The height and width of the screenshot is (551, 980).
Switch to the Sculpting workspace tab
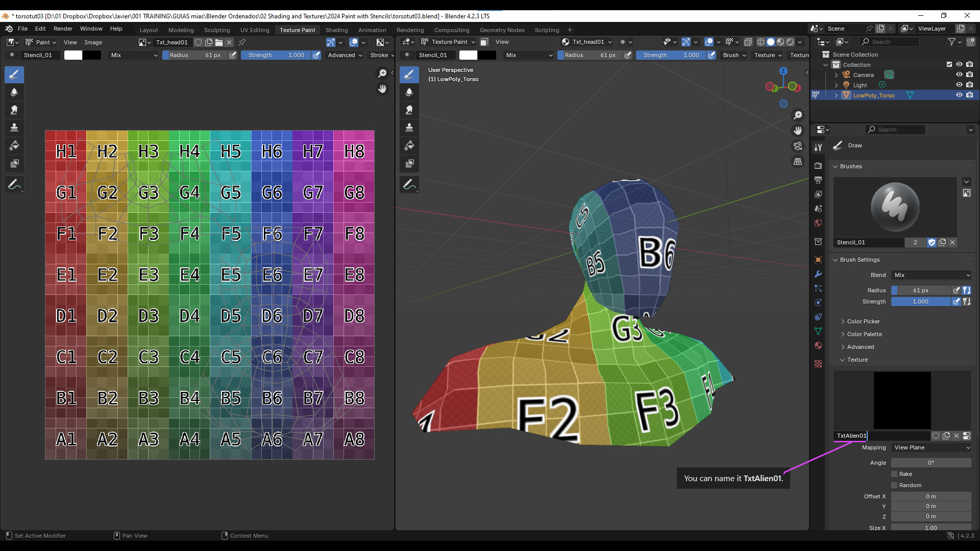[x=217, y=30]
